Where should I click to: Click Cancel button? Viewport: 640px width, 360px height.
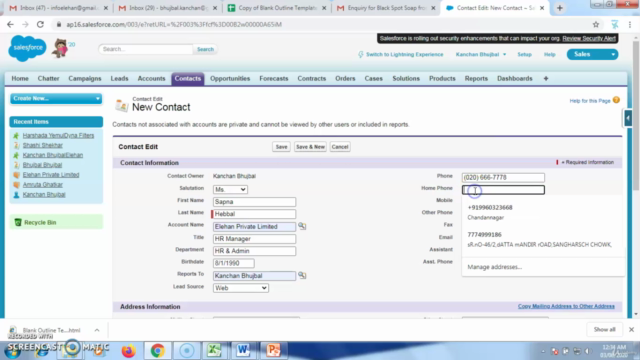340,147
